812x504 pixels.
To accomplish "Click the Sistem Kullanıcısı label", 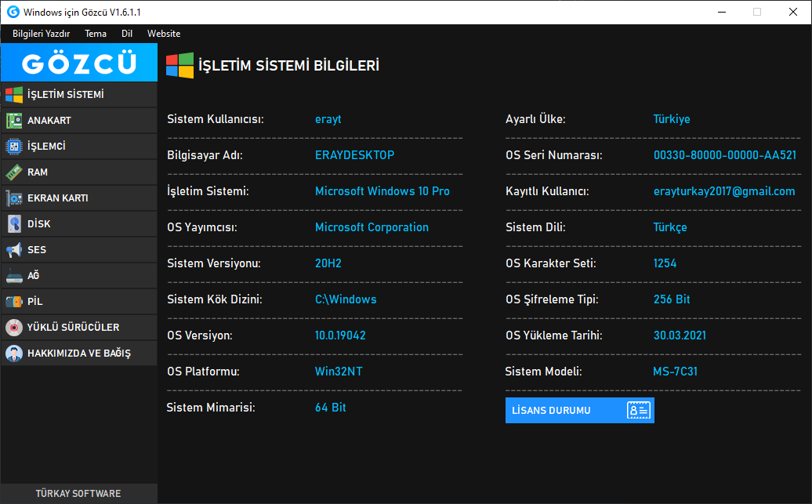I will click(216, 119).
